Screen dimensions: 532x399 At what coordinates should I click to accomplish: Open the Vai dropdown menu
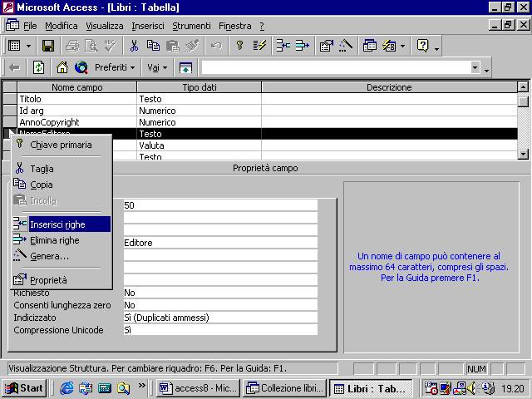[x=157, y=67]
